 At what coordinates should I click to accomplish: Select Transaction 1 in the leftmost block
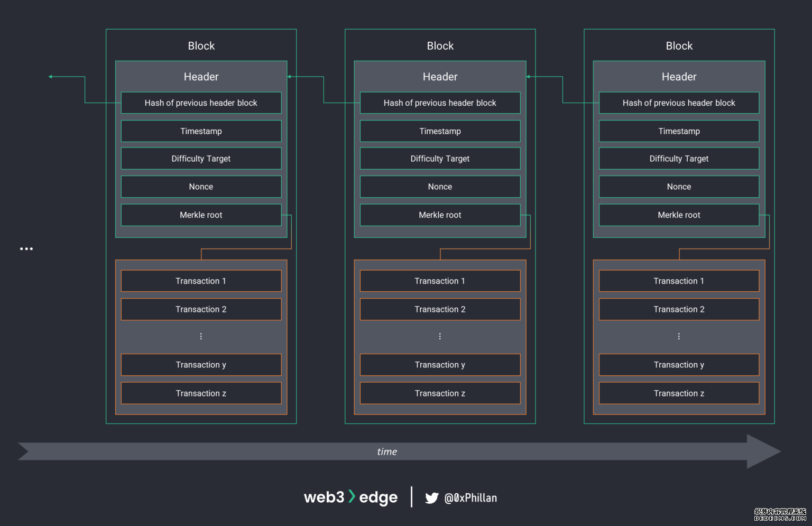tap(201, 281)
